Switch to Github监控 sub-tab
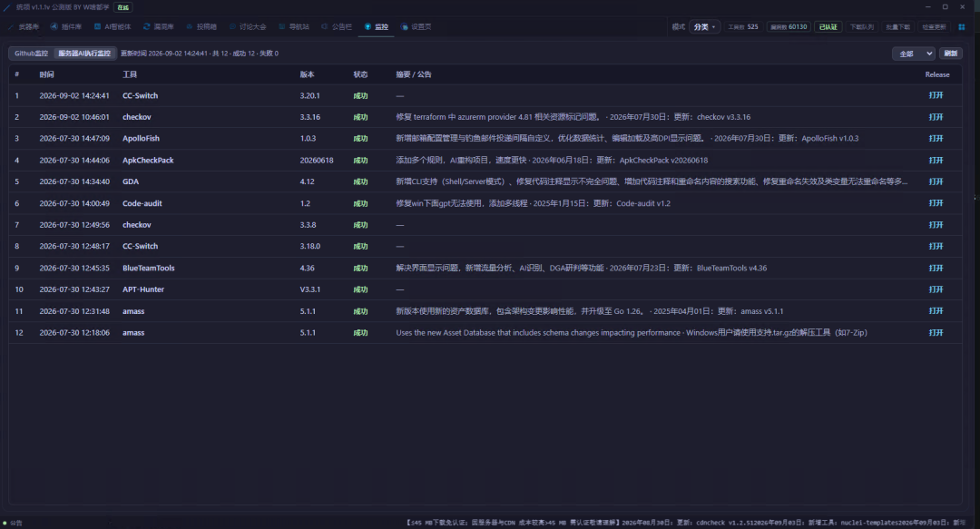This screenshot has width=980, height=529. click(x=31, y=54)
